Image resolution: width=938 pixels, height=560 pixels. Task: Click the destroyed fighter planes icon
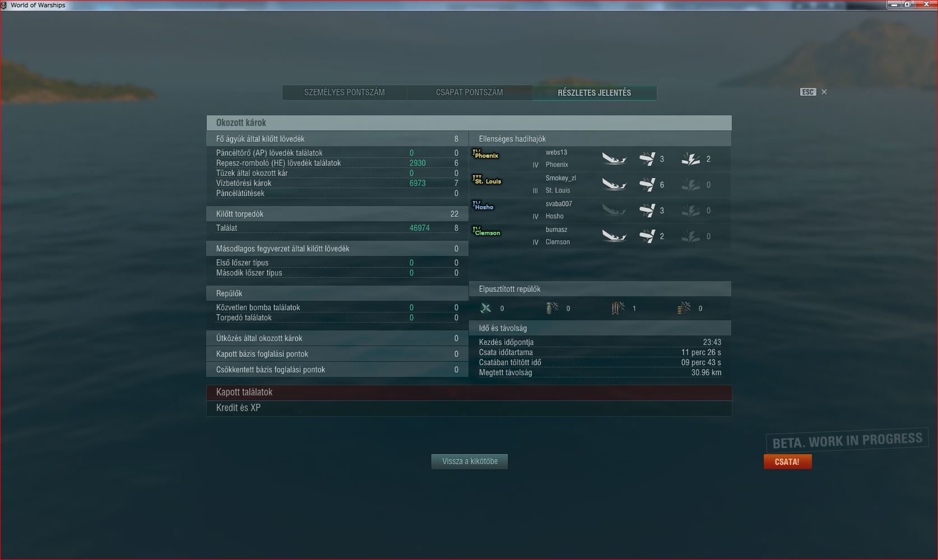click(486, 308)
